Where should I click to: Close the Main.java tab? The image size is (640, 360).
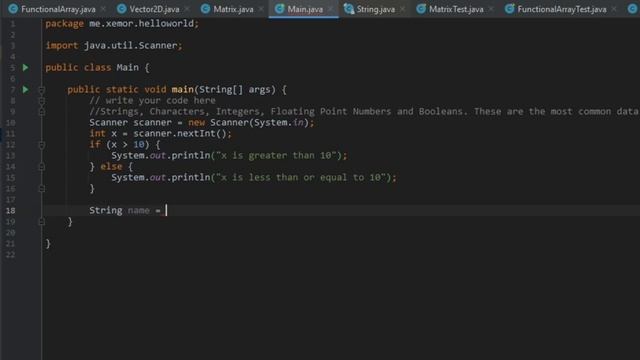click(x=330, y=9)
